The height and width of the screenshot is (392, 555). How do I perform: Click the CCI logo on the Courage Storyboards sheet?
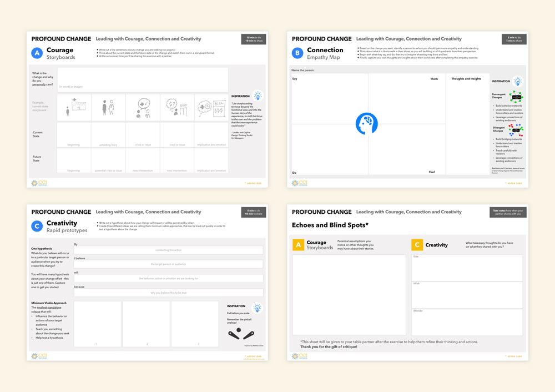click(39, 183)
